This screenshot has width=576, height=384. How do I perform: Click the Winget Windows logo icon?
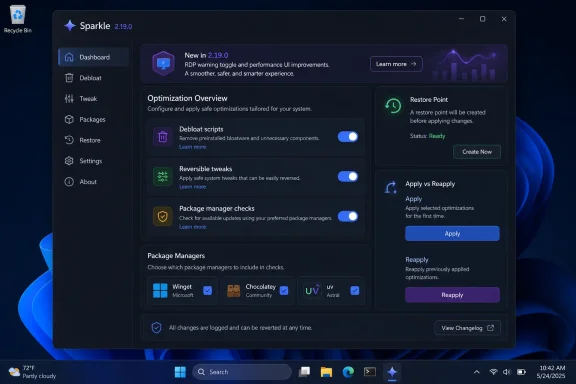160,290
